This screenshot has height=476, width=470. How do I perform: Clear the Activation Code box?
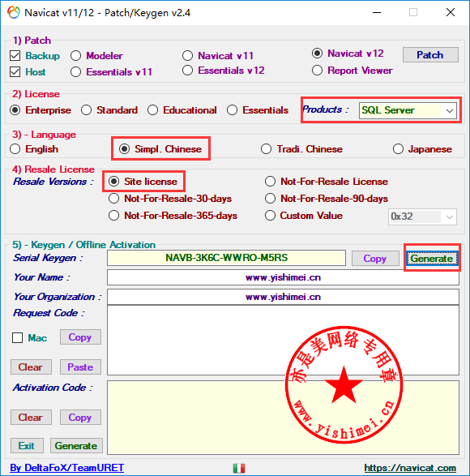pyautogui.click(x=31, y=418)
